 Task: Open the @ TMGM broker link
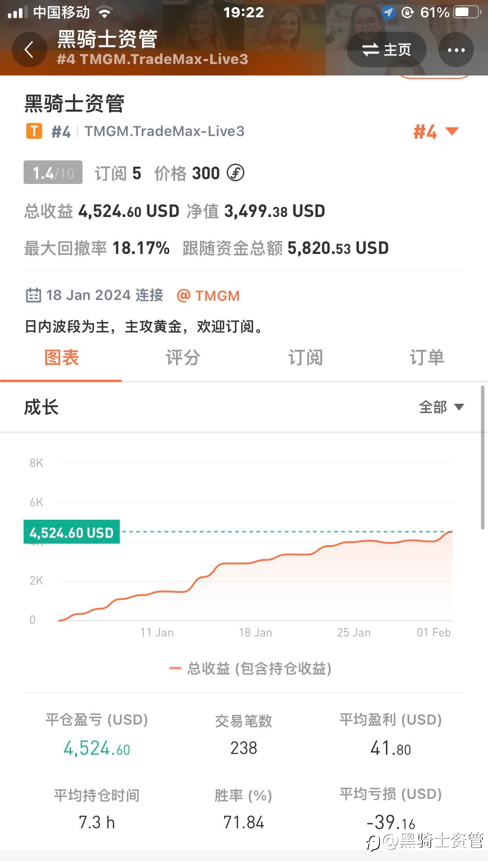208,296
